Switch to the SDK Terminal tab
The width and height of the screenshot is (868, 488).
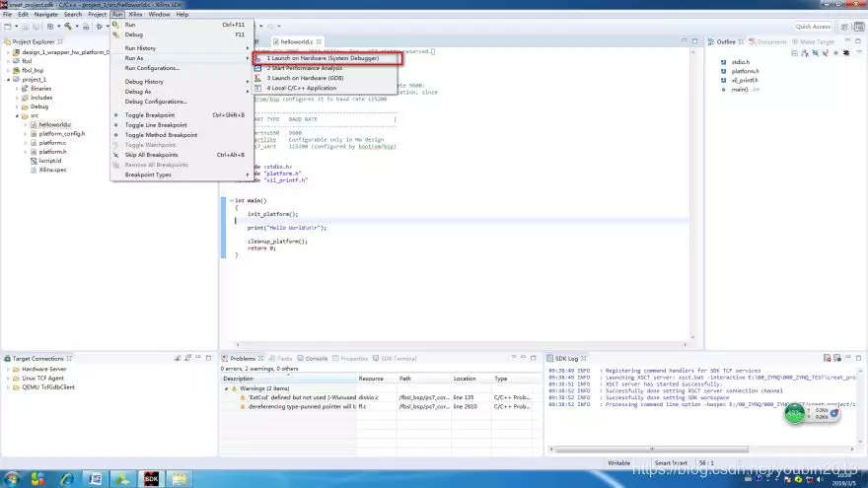[395, 359]
